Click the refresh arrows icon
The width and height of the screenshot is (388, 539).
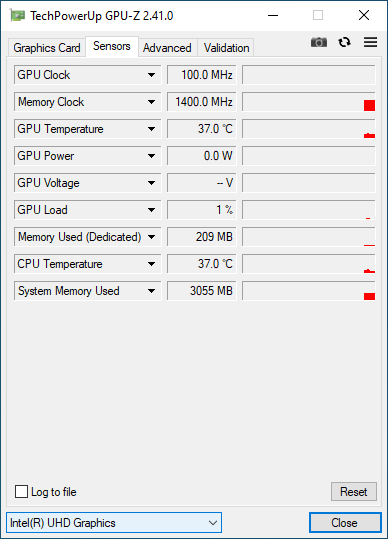click(x=344, y=42)
